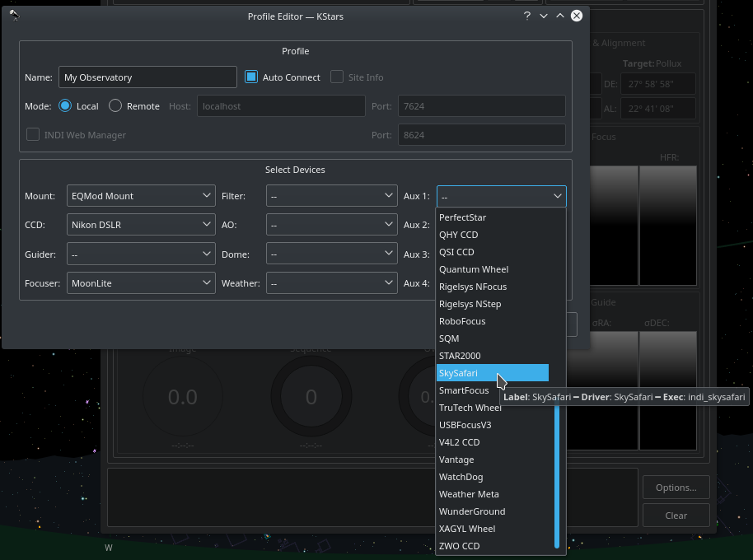The width and height of the screenshot is (753, 560).
Task: Open the Mount dropdown
Action: 141,195
